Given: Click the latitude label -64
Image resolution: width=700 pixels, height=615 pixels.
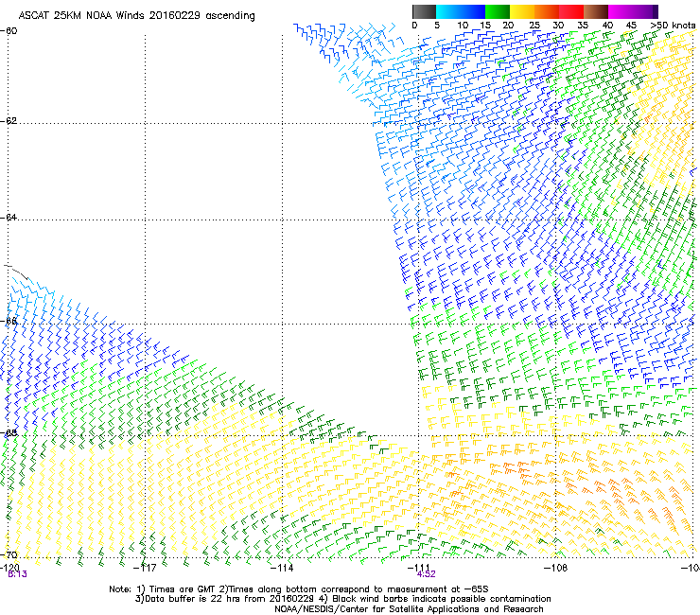Looking at the screenshot, I should 9,218.
